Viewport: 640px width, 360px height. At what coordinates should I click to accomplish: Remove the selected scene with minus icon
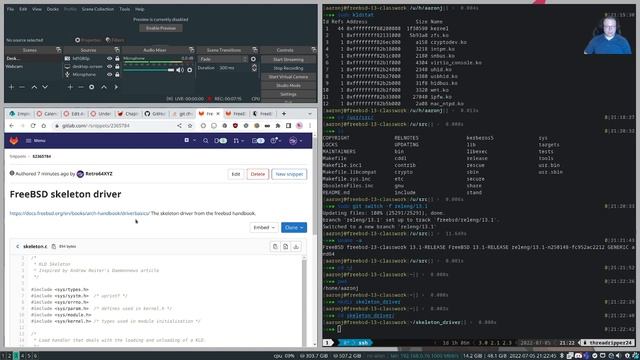coord(22,87)
